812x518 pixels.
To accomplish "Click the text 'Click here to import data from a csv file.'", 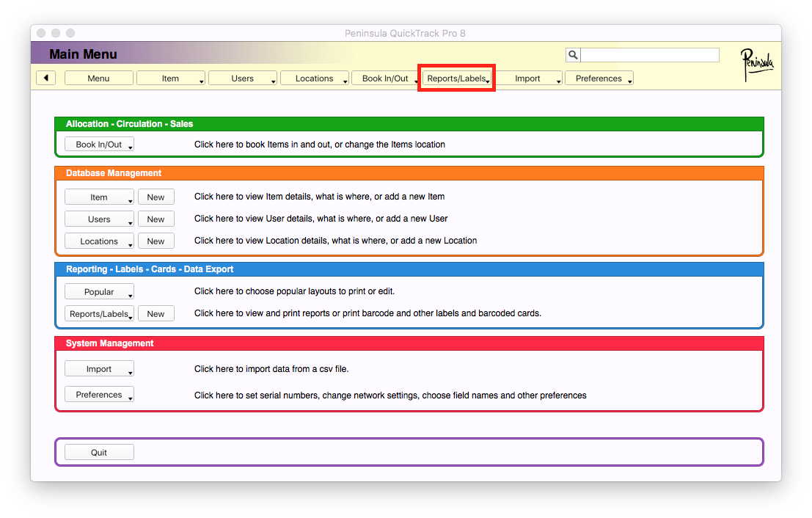I will pos(271,369).
